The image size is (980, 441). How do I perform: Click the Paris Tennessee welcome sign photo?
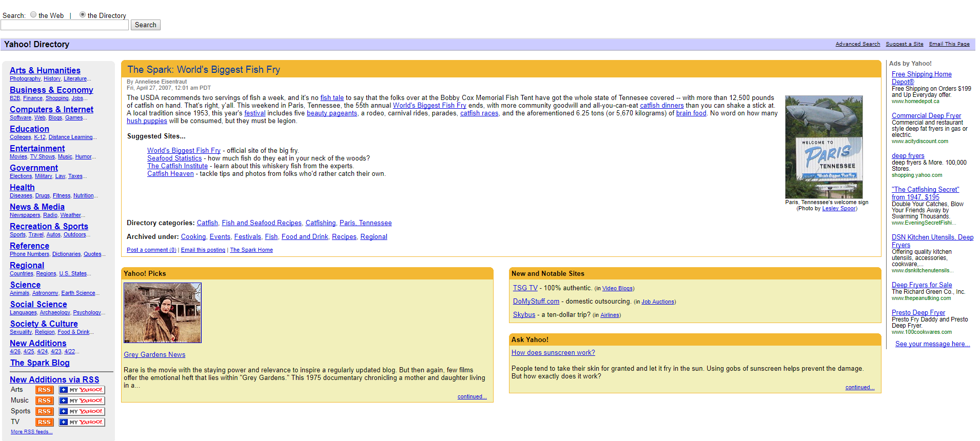(x=824, y=147)
